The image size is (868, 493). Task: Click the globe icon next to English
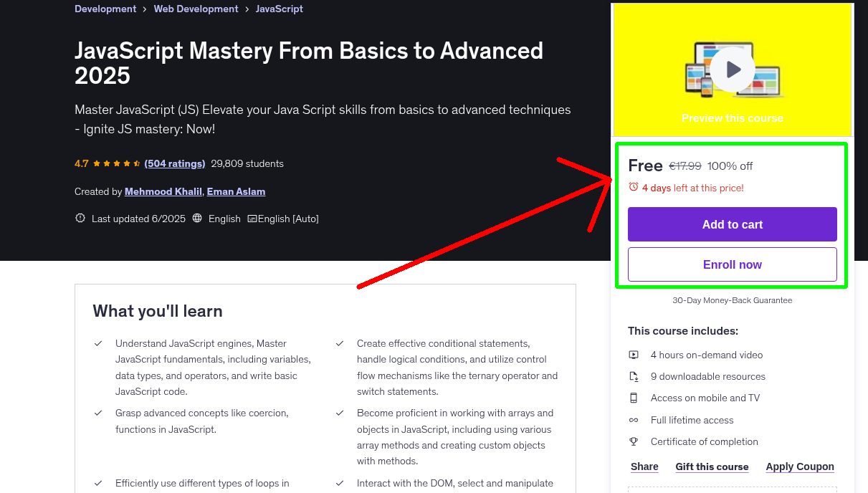point(197,218)
